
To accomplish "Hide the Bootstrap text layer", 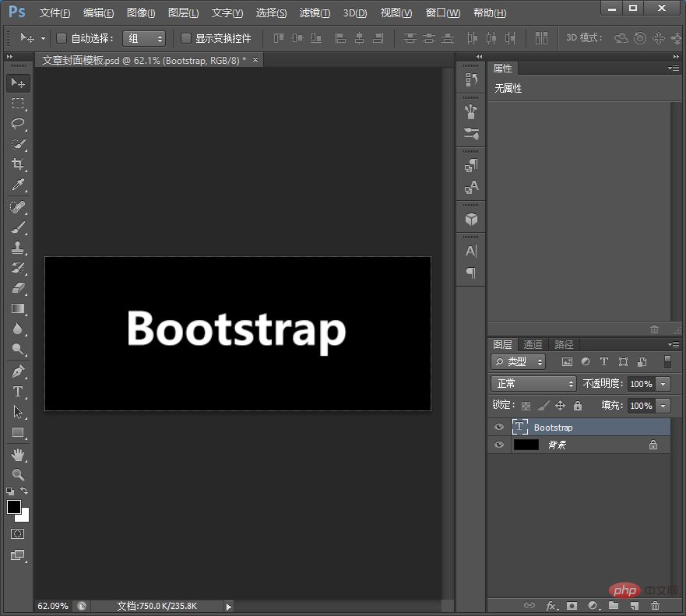I will [499, 427].
